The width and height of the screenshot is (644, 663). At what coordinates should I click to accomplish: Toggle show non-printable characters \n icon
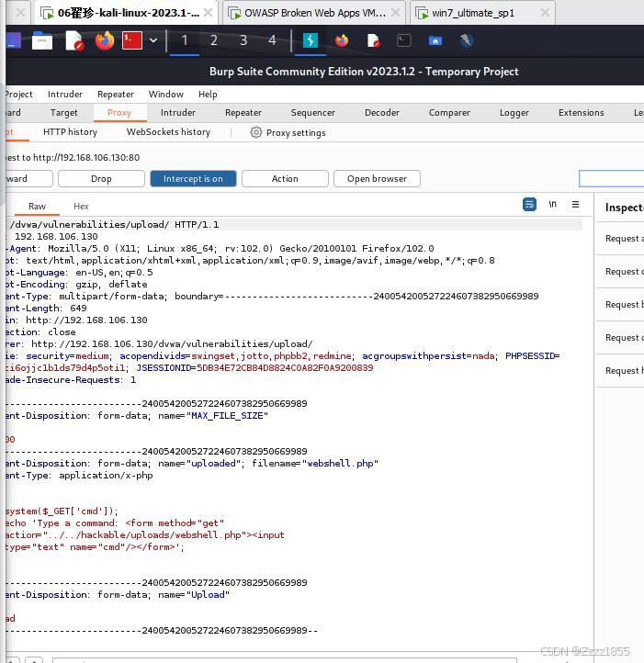tap(553, 204)
